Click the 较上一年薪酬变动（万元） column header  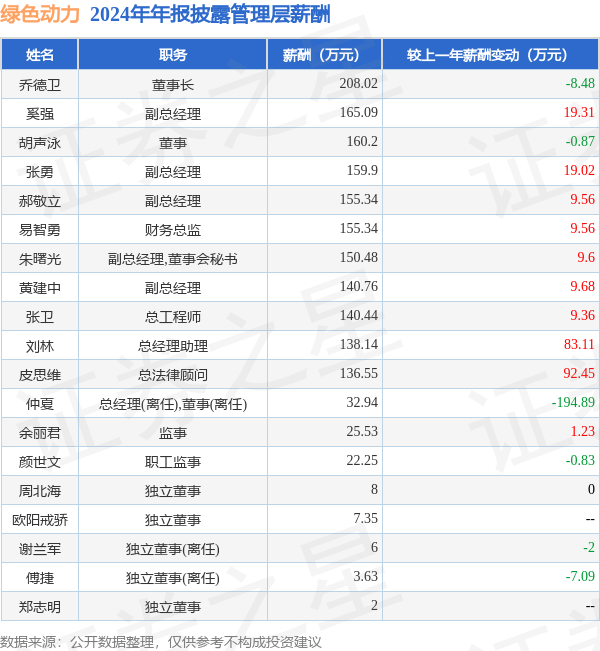[x=490, y=54]
